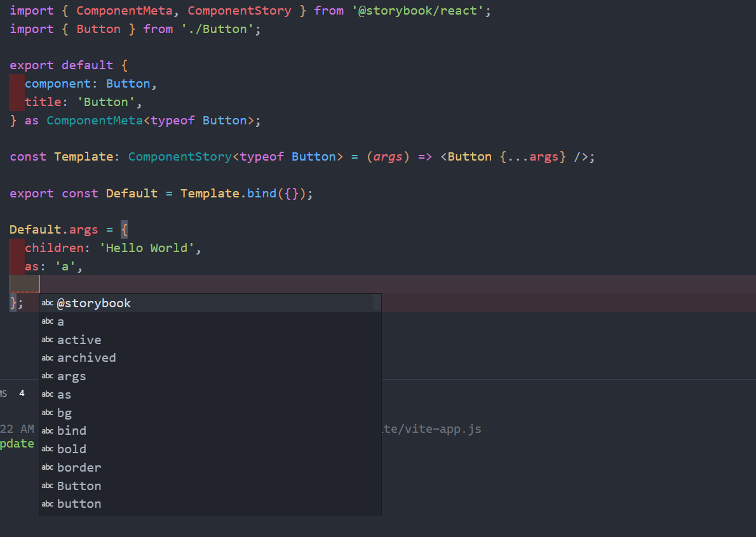
Task: Pick the 'active' completion item
Action: 210,340
